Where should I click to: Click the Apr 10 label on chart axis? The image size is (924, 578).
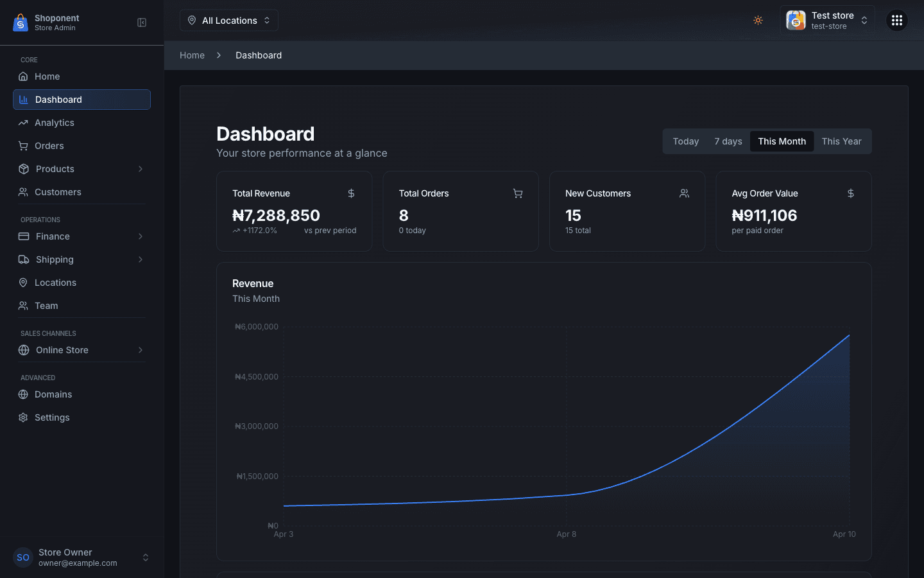pyautogui.click(x=844, y=534)
